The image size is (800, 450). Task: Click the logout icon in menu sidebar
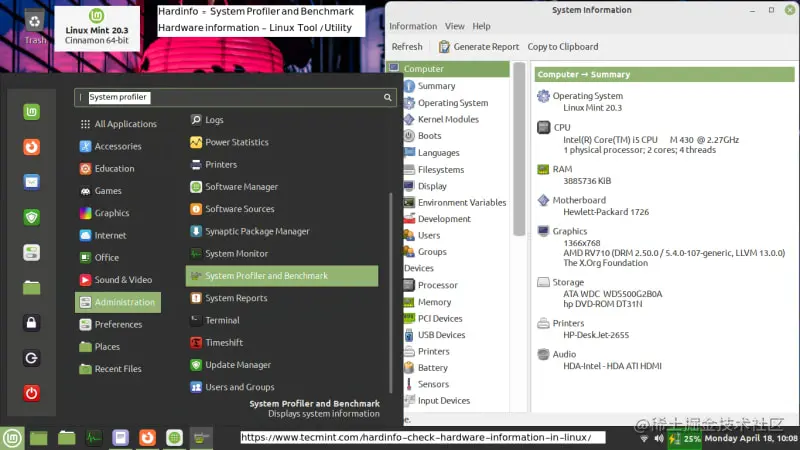coord(31,358)
